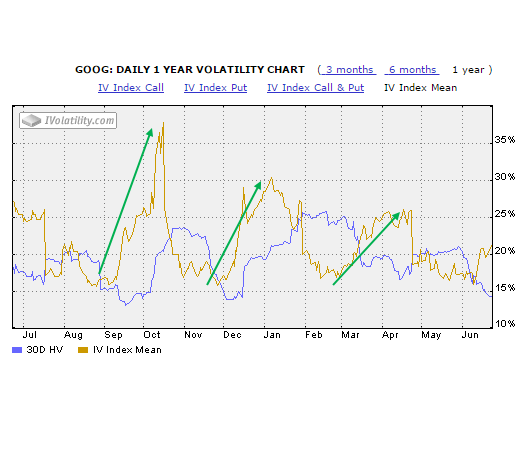Viewport: 523px width, 469px height.
Task: Click the 20% axis label
Action: (x=505, y=251)
